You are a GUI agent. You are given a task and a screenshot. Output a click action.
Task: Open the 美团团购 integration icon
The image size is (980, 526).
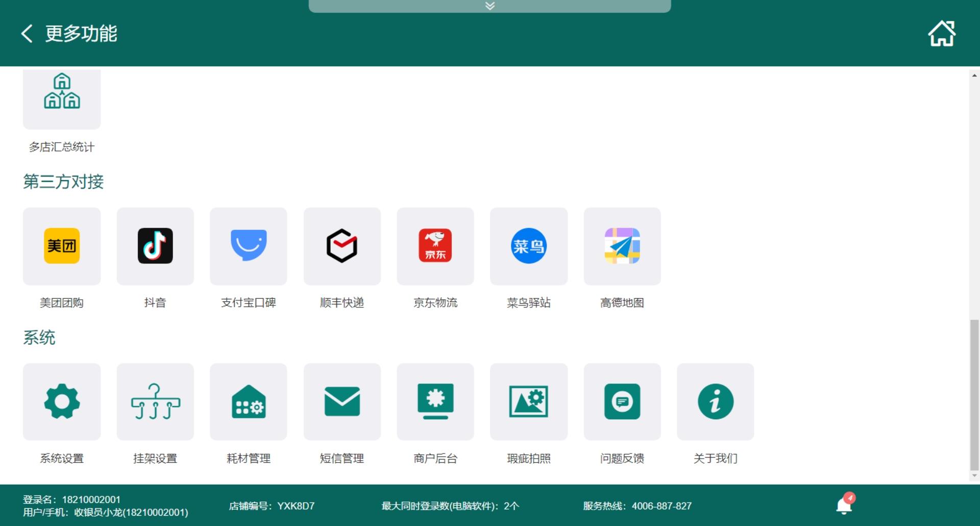coord(62,246)
